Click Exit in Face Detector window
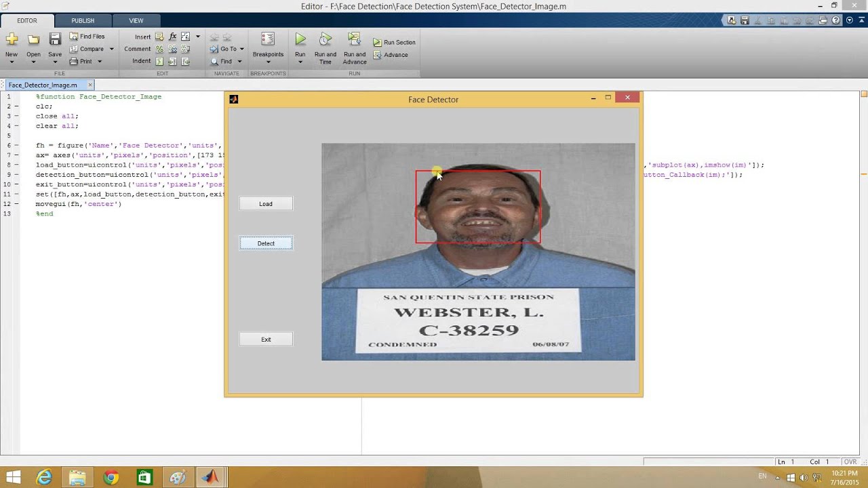Viewport: 868px width, 488px height. (x=266, y=339)
